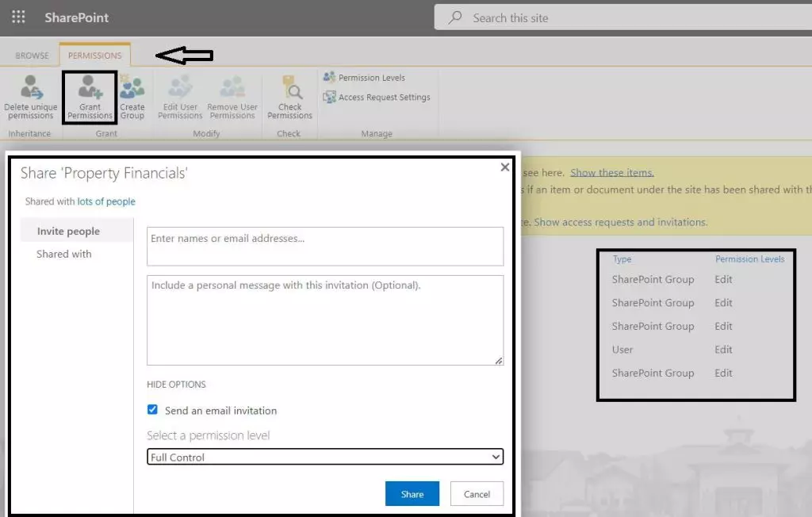Click the lots of people link
Viewport: 812px width, 517px height.
[106, 201]
